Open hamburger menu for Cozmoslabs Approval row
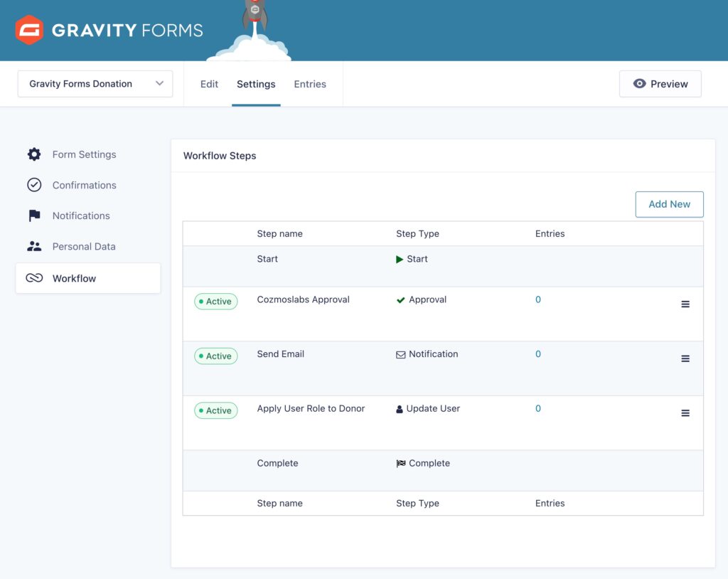 tap(685, 304)
